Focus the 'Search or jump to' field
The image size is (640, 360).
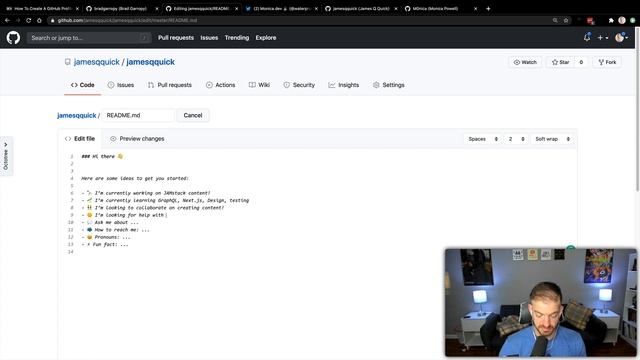pos(89,38)
